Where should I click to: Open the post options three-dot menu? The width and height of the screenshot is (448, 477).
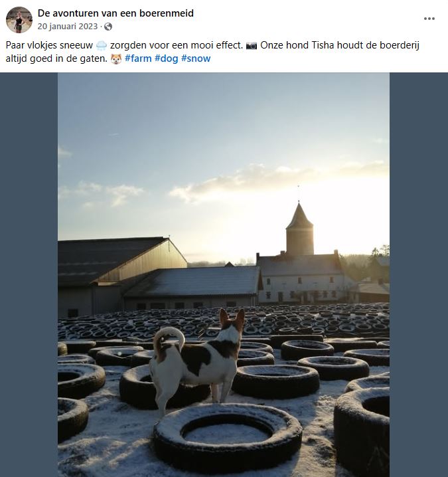[429, 19]
